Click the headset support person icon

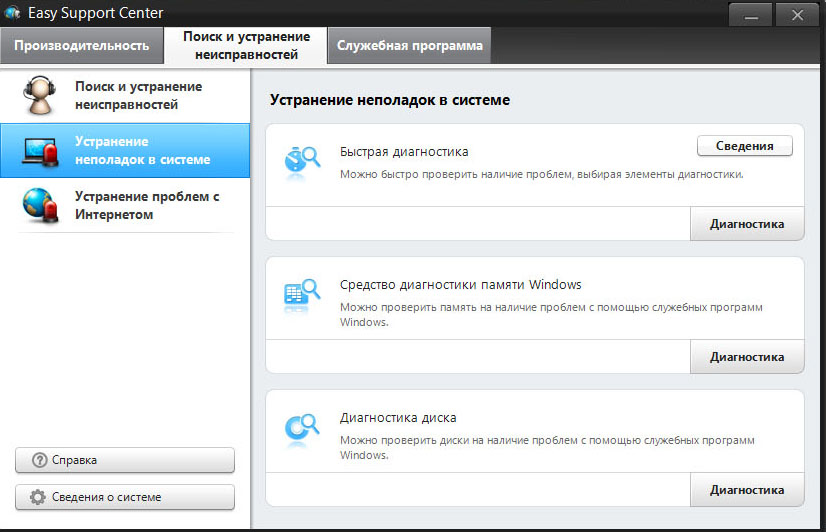[39, 95]
